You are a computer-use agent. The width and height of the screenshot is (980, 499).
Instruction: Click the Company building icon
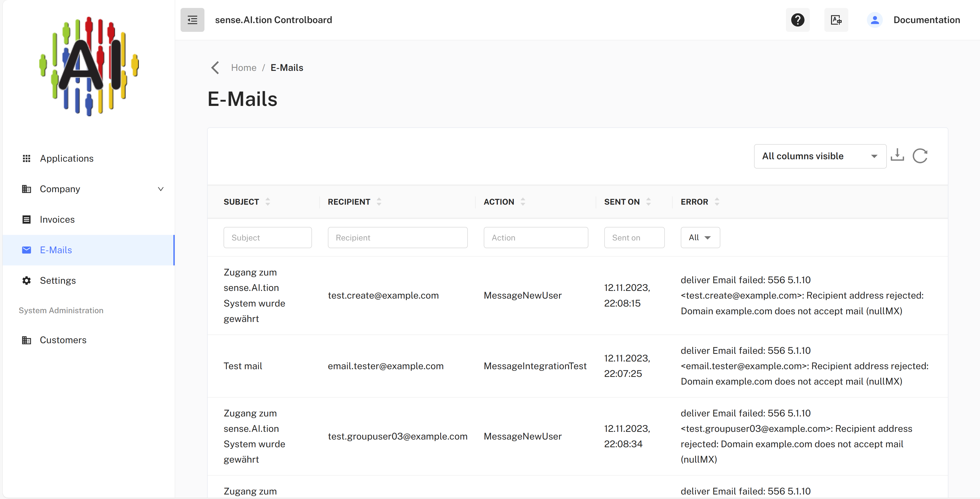pyautogui.click(x=26, y=189)
